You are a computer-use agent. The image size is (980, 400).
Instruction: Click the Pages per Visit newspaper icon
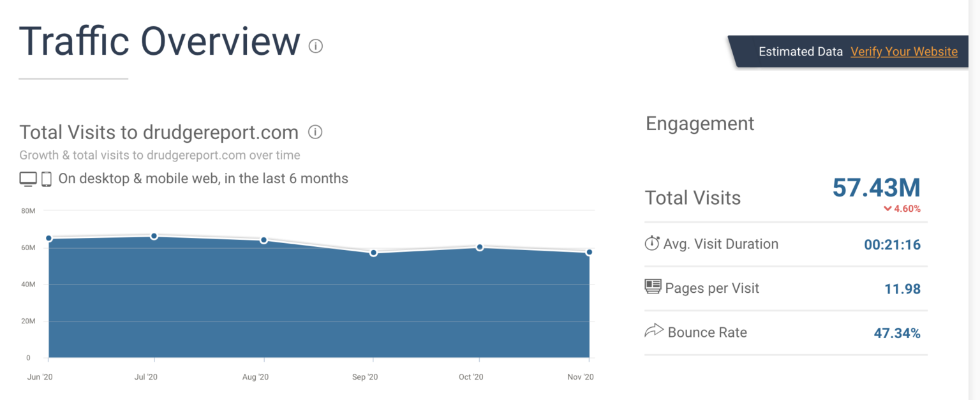(x=653, y=287)
